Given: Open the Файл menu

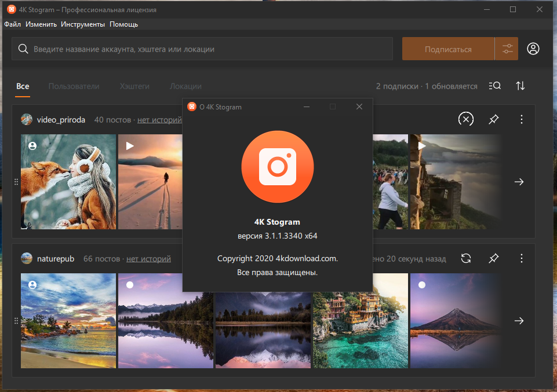Looking at the screenshot, I should pyautogui.click(x=12, y=24).
